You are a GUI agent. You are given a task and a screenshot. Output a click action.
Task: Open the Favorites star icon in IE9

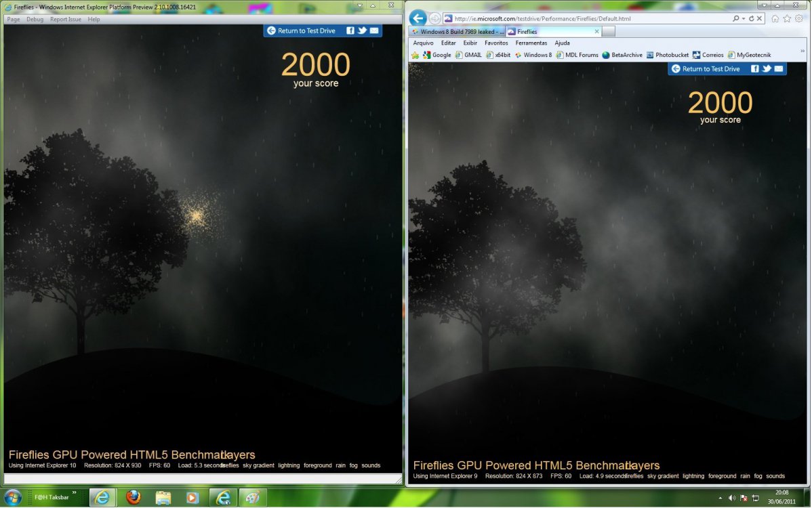787,18
